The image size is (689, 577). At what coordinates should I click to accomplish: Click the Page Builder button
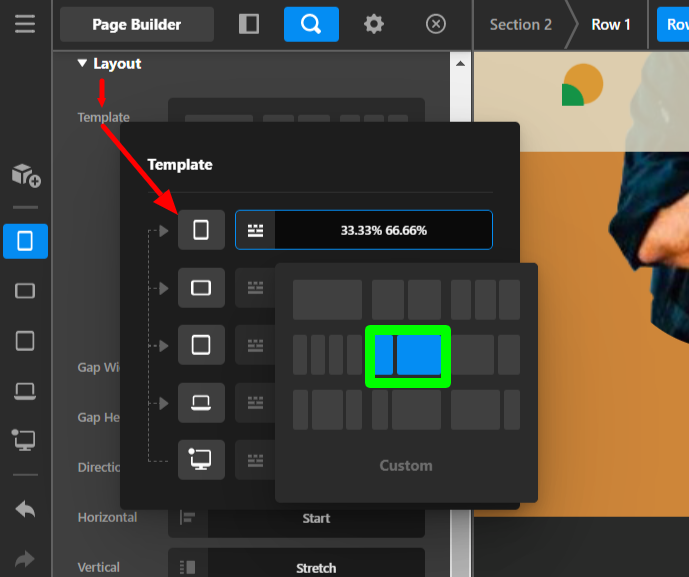[x=137, y=24]
